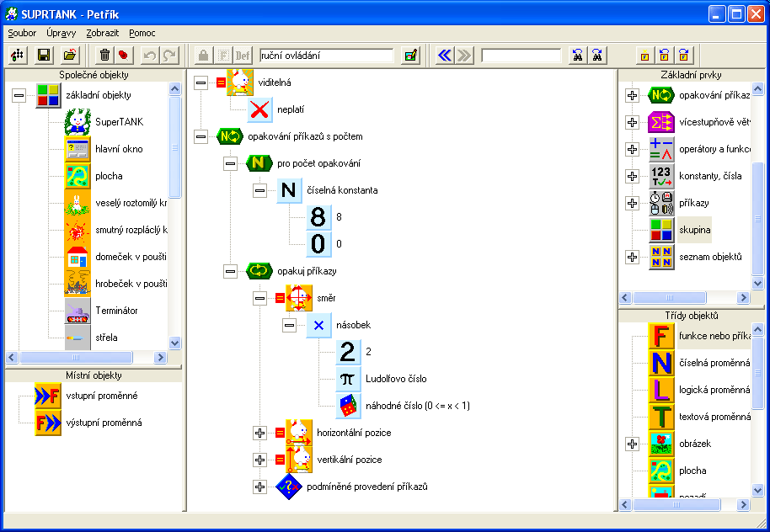
Task: Open the Soubor menu
Action: [x=22, y=34]
